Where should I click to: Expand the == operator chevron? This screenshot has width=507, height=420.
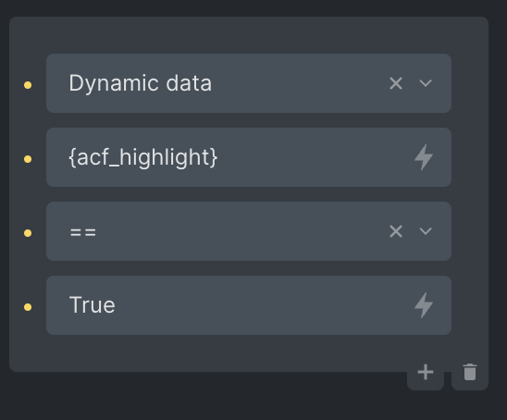click(x=426, y=231)
